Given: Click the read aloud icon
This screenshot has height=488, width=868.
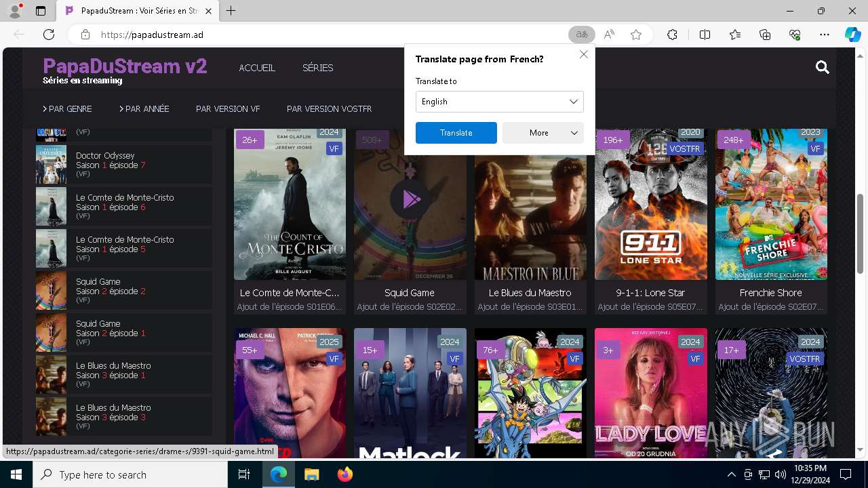Looking at the screenshot, I should click(609, 35).
